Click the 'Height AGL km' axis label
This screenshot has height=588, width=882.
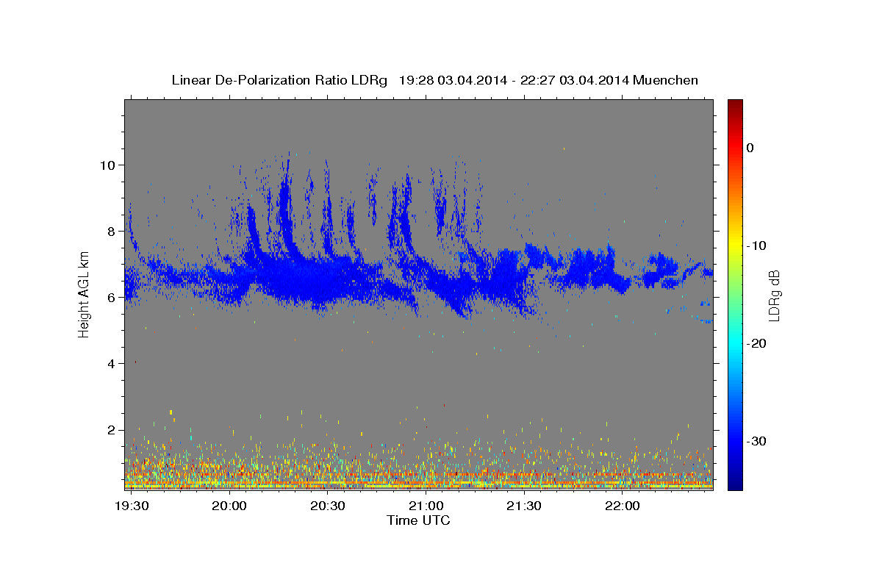point(85,295)
